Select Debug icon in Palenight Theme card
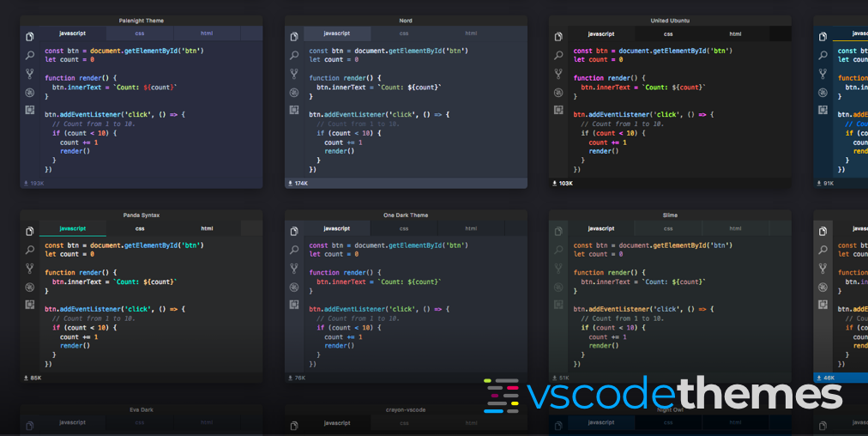 click(x=30, y=92)
